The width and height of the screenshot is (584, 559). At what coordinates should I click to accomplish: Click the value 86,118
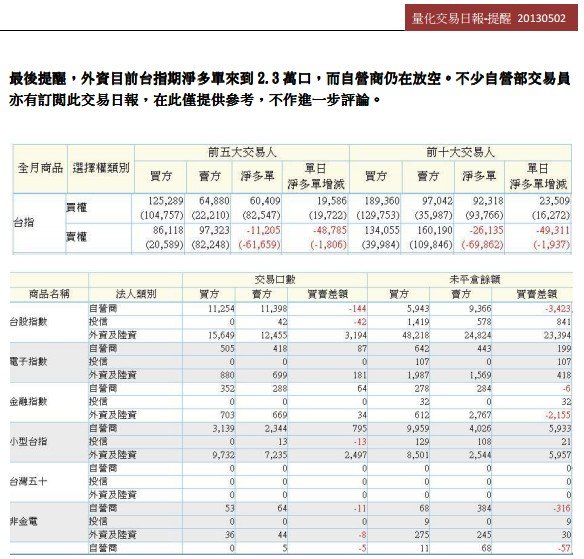(x=168, y=231)
